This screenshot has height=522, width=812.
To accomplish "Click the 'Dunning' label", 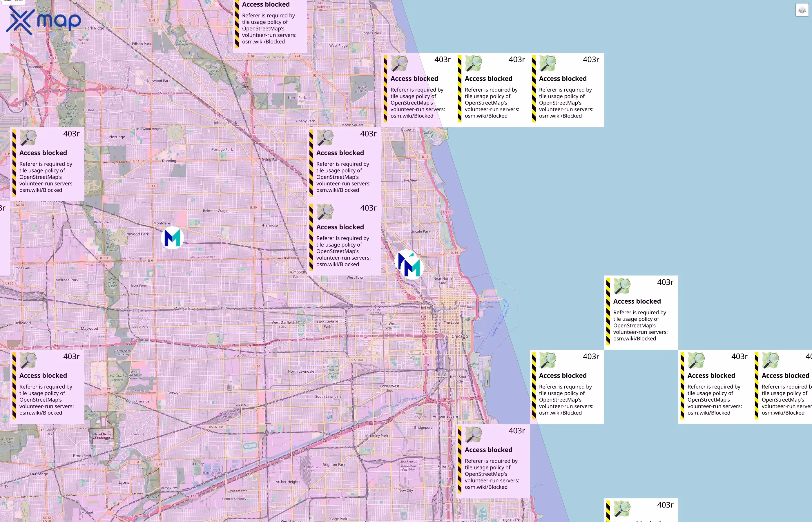I will 169,161.
